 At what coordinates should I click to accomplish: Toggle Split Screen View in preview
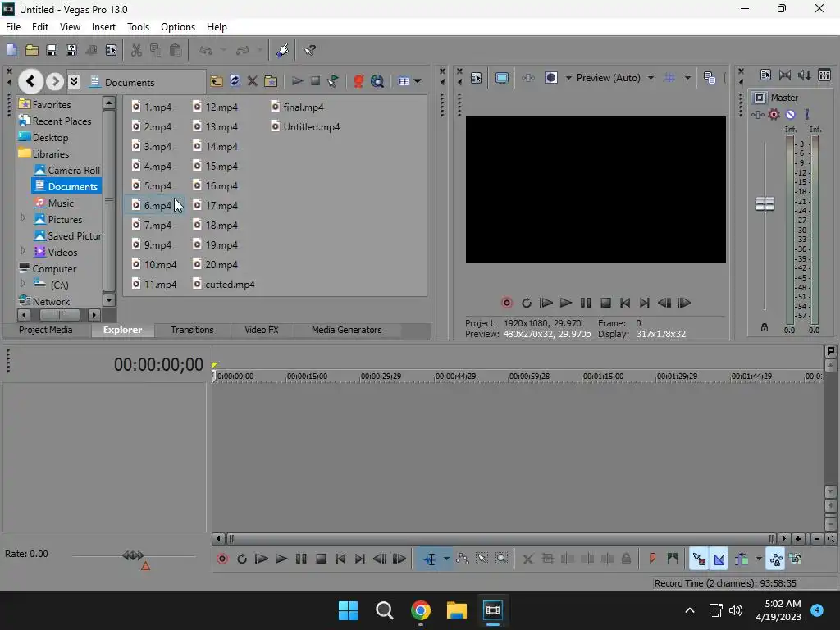tap(550, 78)
